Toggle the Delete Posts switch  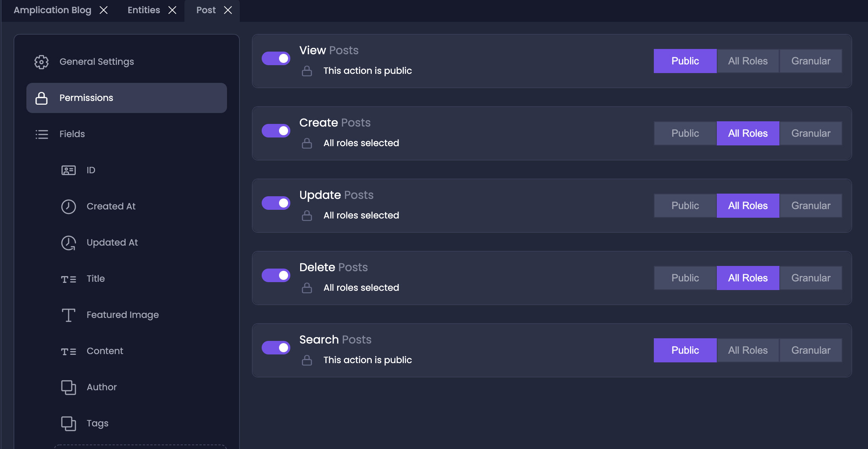(x=276, y=275)
